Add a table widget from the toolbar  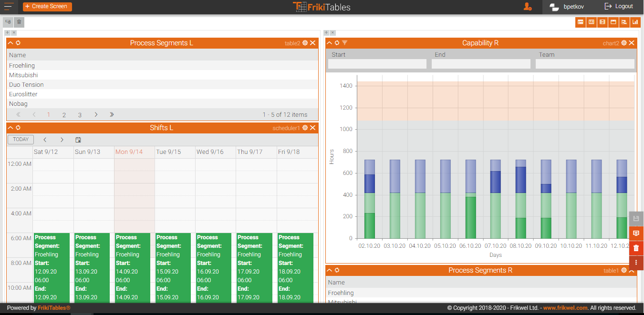click(x=581, y=22)
